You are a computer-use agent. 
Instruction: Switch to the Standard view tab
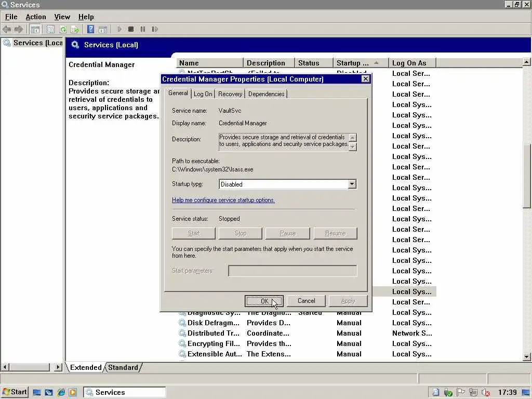point(123,367)
